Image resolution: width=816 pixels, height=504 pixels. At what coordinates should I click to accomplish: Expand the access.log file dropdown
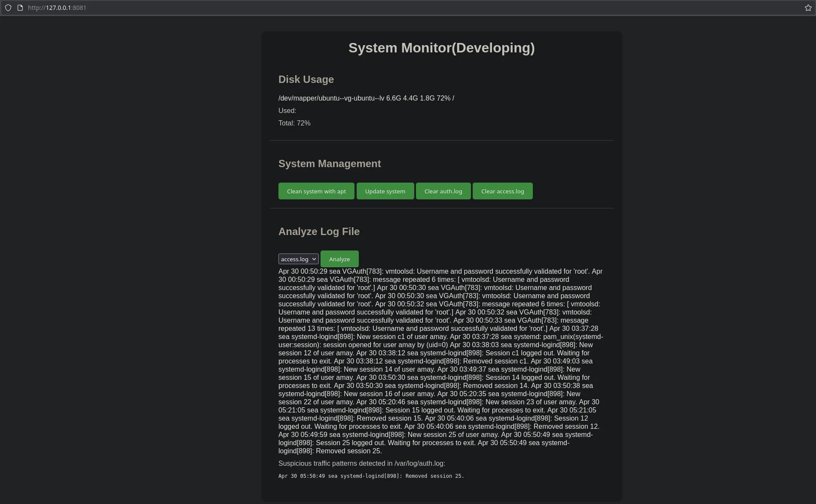298,259
